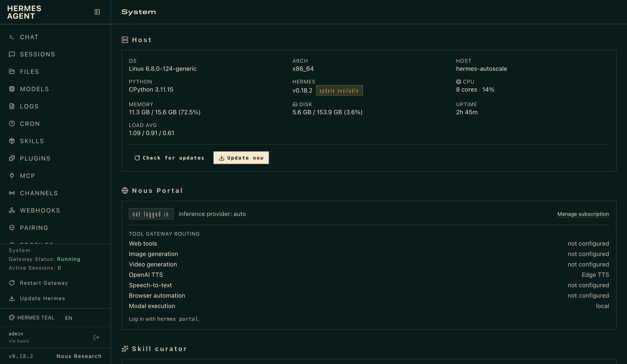Open the Manage subscription link

[x=583, y=214]
